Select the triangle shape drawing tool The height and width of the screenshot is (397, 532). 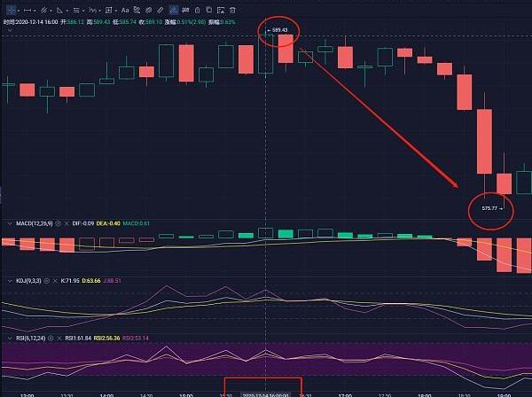pos(59,11)
